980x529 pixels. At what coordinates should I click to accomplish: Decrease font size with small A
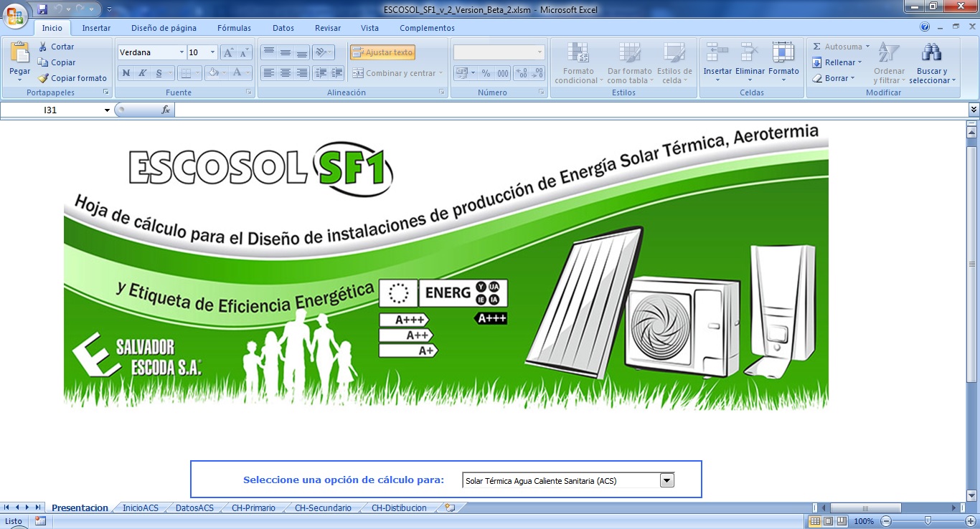tap(244, 52)
